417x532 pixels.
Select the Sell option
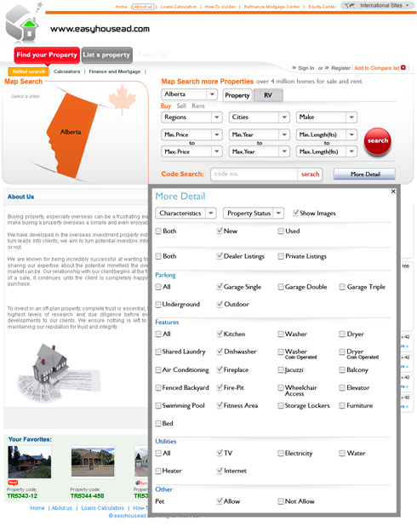point(181,106)
